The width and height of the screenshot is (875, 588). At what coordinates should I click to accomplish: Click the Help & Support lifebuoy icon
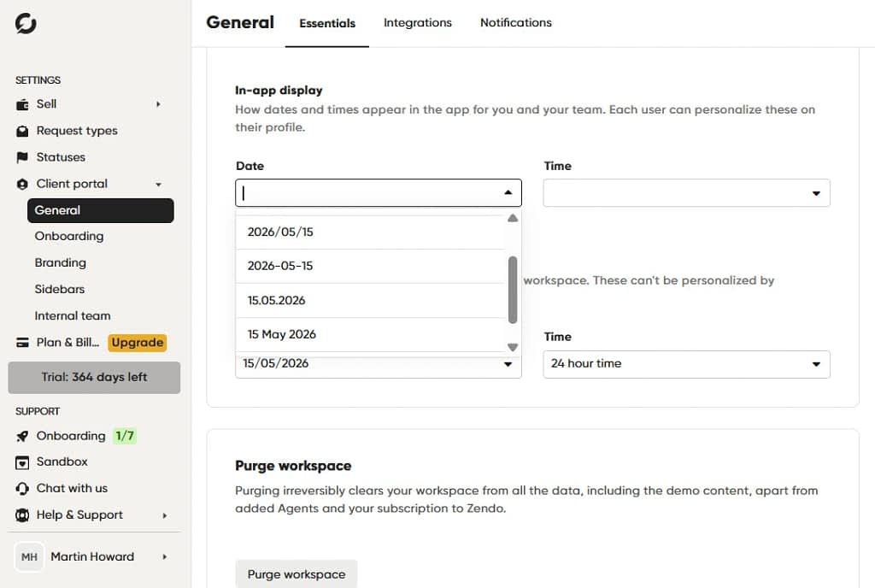[22, 514]
